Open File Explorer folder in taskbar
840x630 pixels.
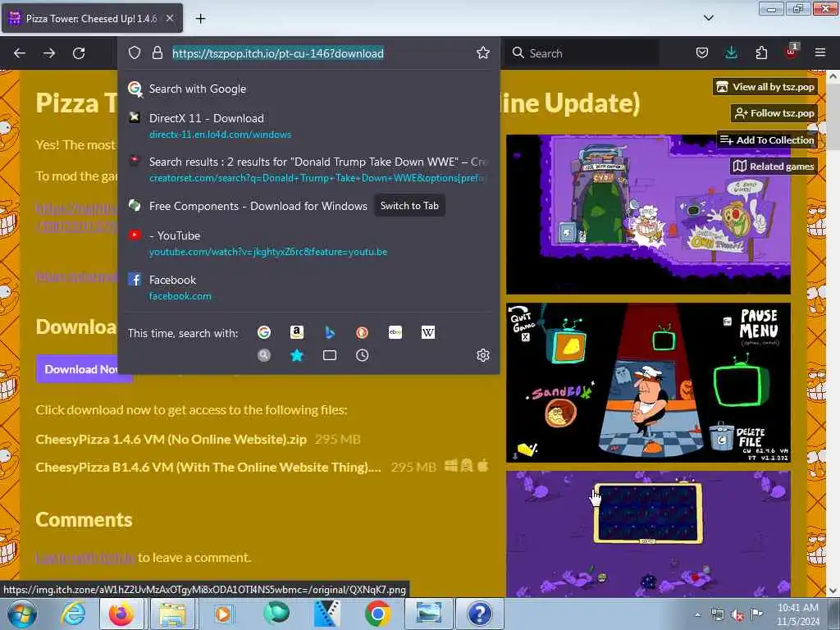click(171, 614)
